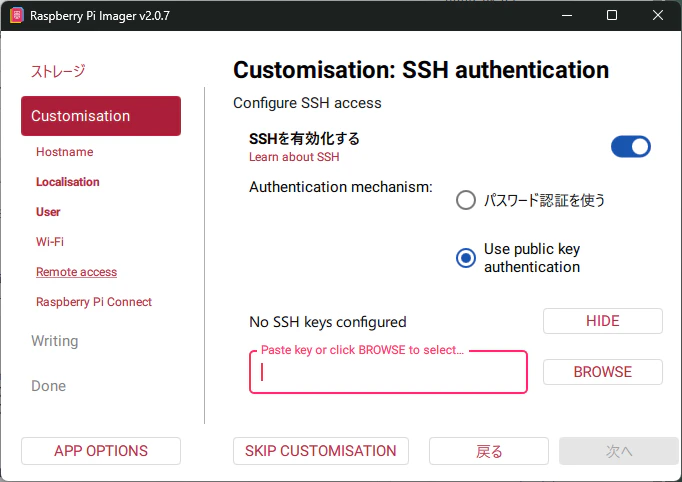682x482 pixels.
Task: Minimize the Raspberry Pi Imager window
Action: pos(567,15)
